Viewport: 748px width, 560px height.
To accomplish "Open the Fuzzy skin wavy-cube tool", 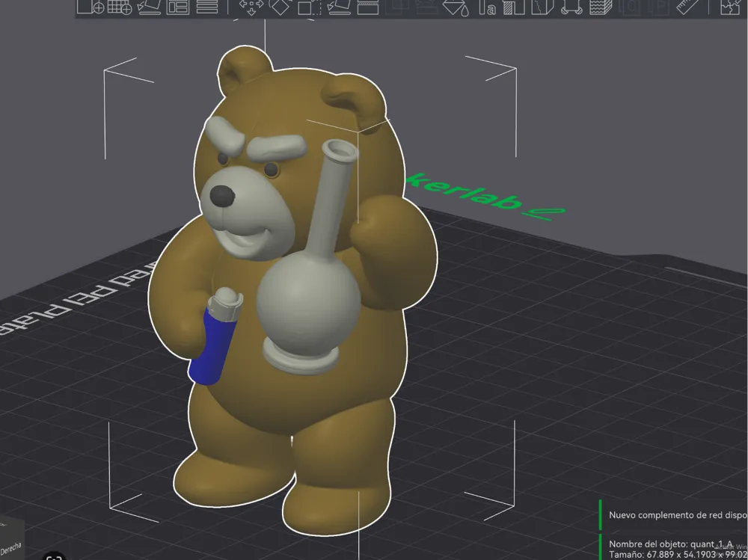I will pos(601,7).
